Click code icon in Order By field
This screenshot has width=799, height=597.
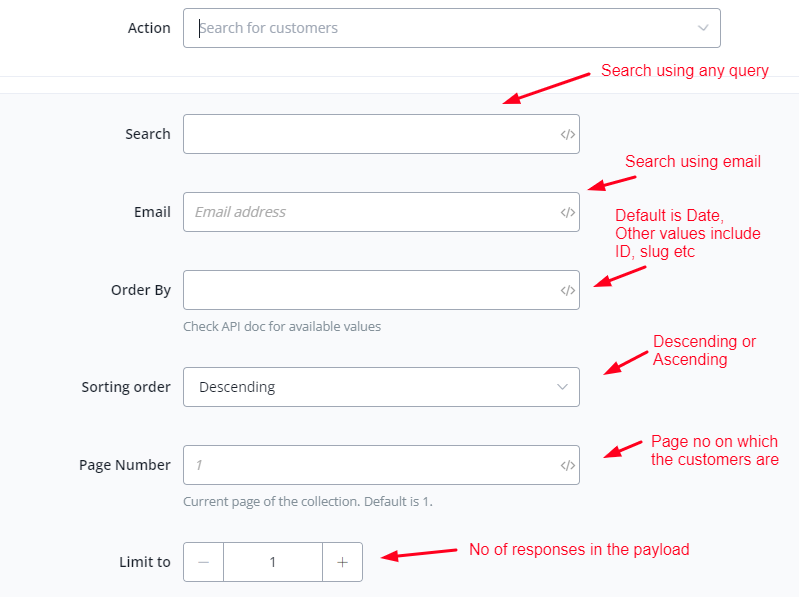[567, 290]
